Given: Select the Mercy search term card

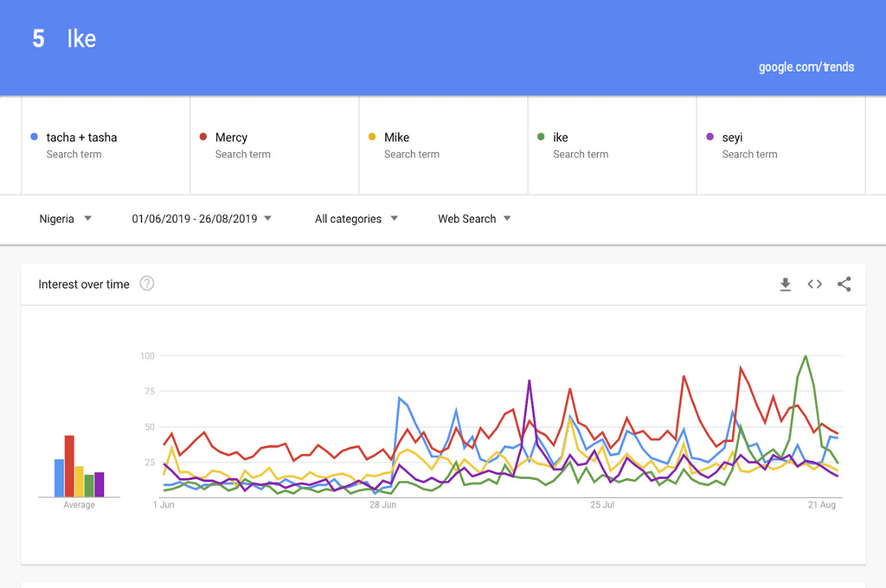Looking at the screenshot, I should click(x=274, y=145).
